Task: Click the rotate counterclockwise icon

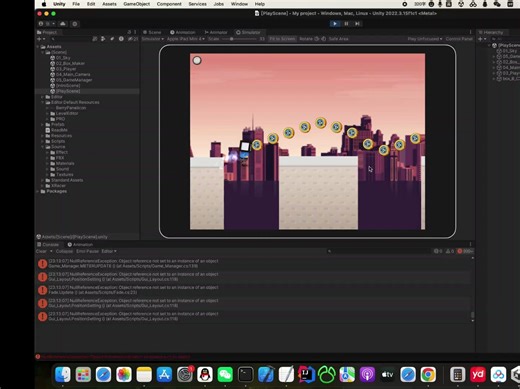Action: [317, 39]
